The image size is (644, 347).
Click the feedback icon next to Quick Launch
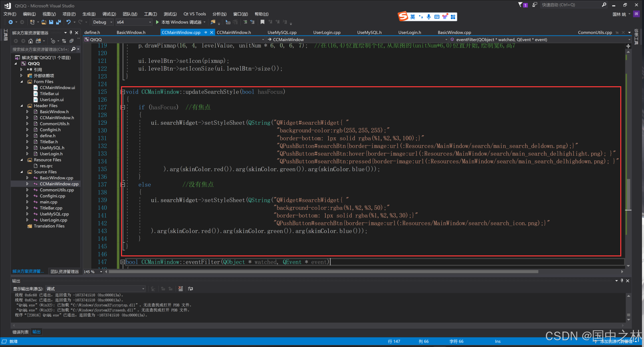point(535,5)
